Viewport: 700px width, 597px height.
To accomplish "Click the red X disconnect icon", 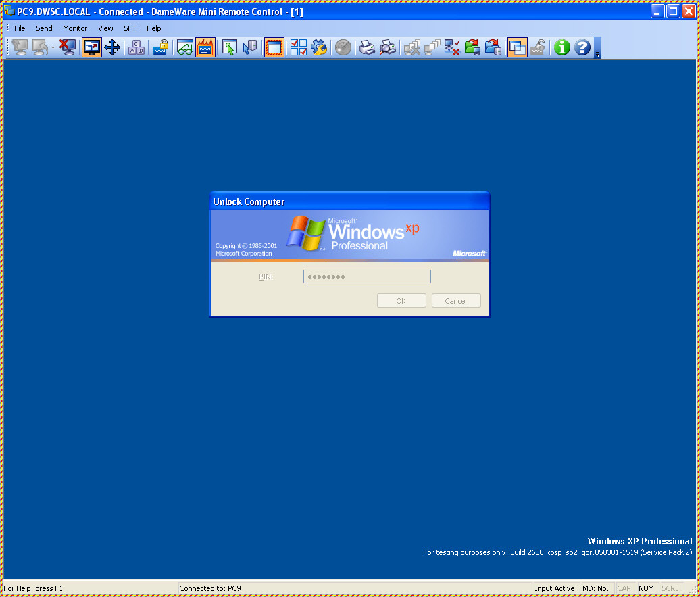I will click(x=68, y=47).
